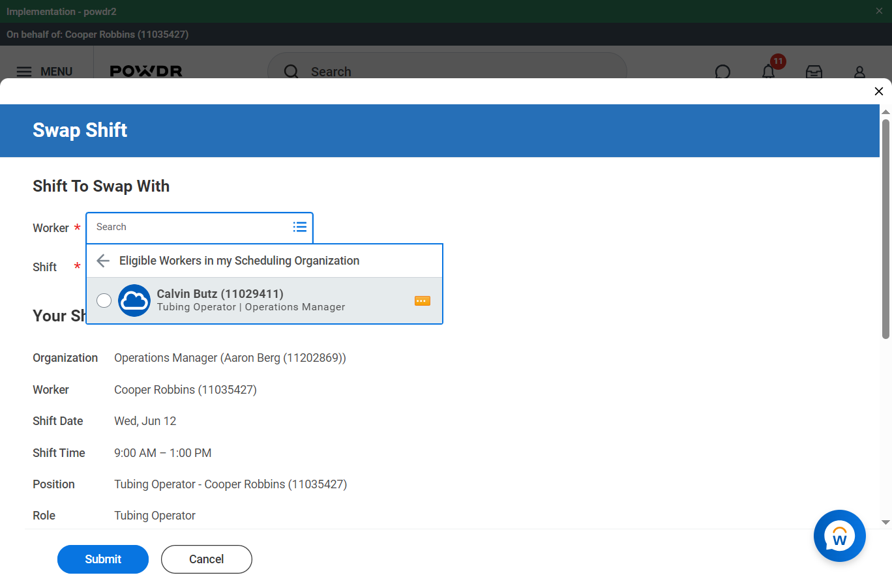Go back with the left arrow icon

[x=103, y=261]
